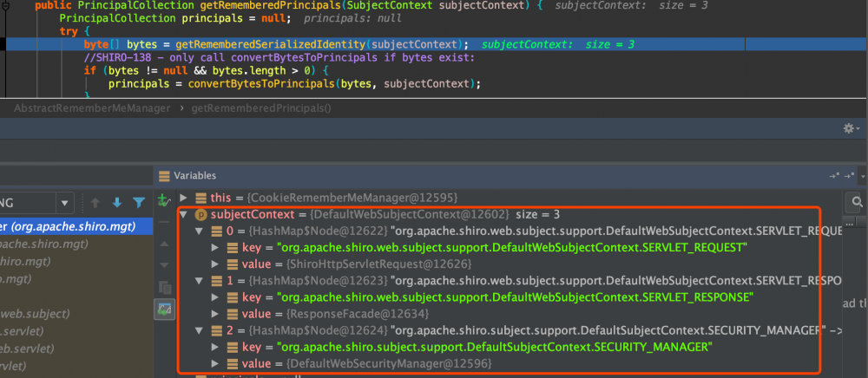Click field icon of entry 1 HashMap node
The image size is (868, 378).
pyautogui.click(x=216, y=281)
